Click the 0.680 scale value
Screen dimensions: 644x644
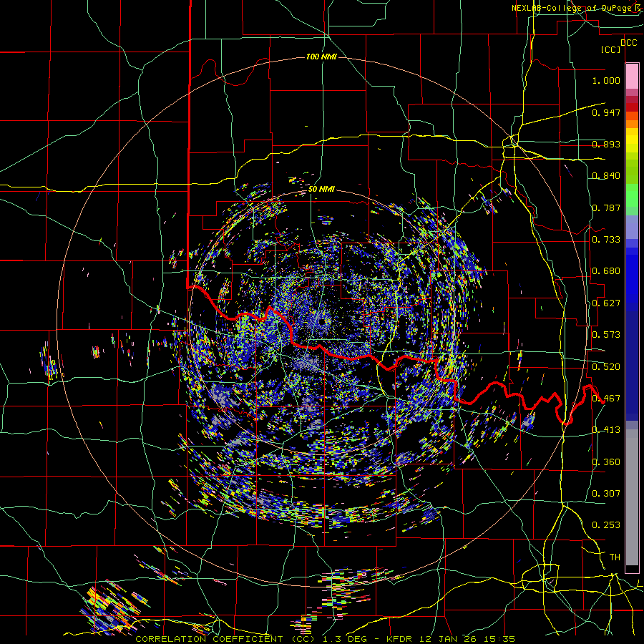point(606,271)
